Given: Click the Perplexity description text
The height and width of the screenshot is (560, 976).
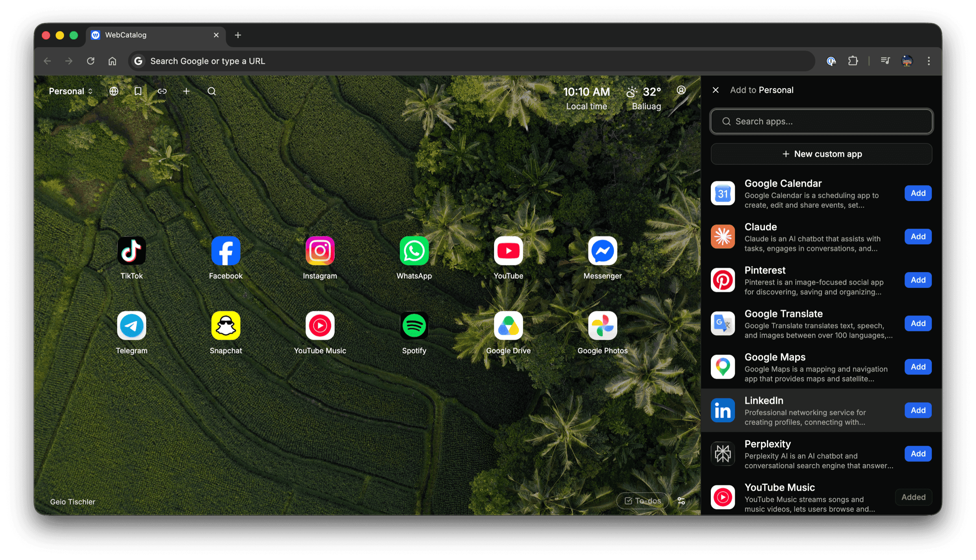Looking at the screenshot, I should click(x=819, y=461).
